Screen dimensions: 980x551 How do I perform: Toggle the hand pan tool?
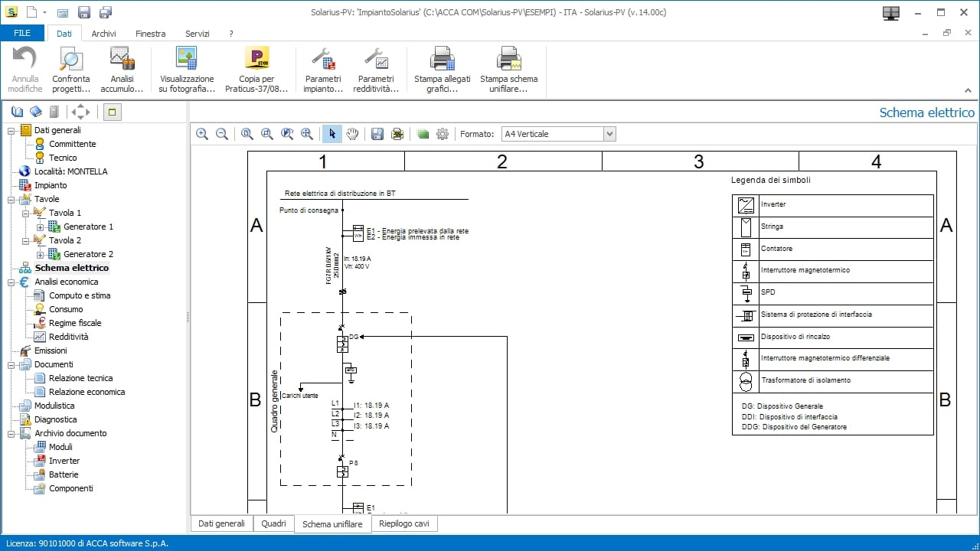352,134
